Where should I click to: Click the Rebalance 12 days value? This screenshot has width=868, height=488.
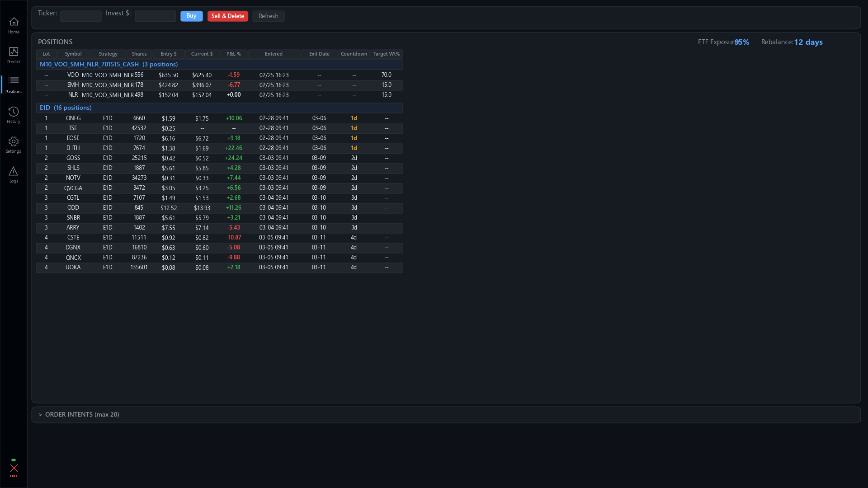click(x=808, y=42)
